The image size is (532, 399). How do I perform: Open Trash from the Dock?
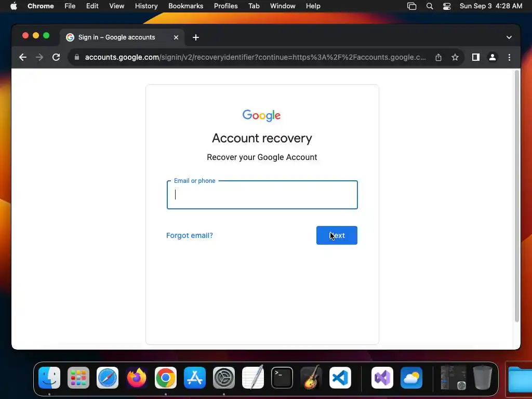483,377
